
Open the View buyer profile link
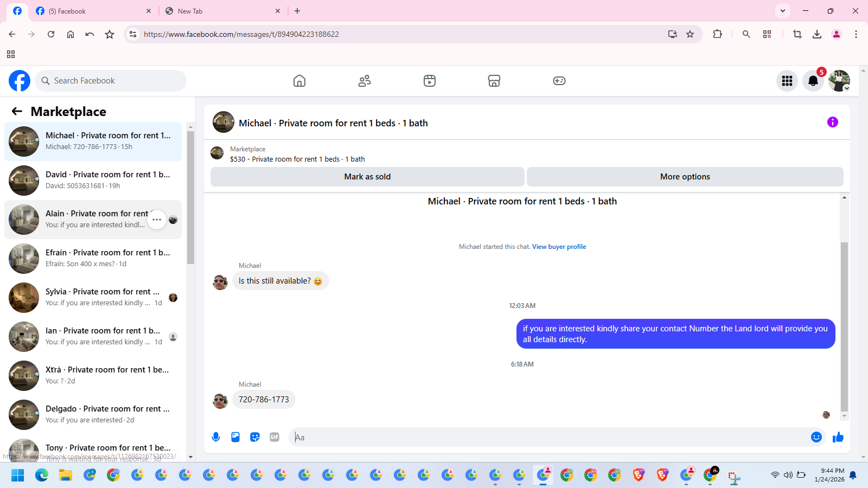[559, 247]
